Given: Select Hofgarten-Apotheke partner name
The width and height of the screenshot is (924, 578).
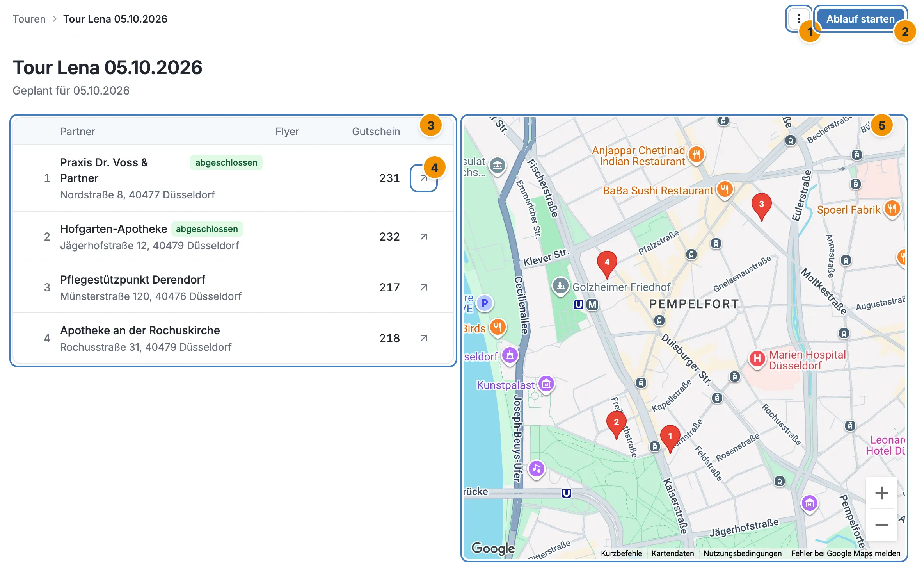Looking at the screenshot, I should [x=114, y=229].
